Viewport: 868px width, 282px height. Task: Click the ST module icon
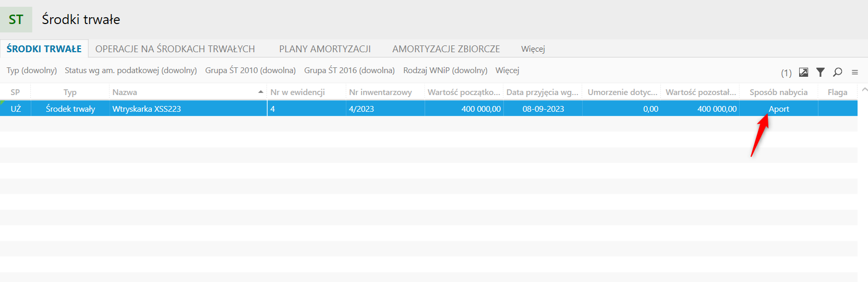coord(16,19)
